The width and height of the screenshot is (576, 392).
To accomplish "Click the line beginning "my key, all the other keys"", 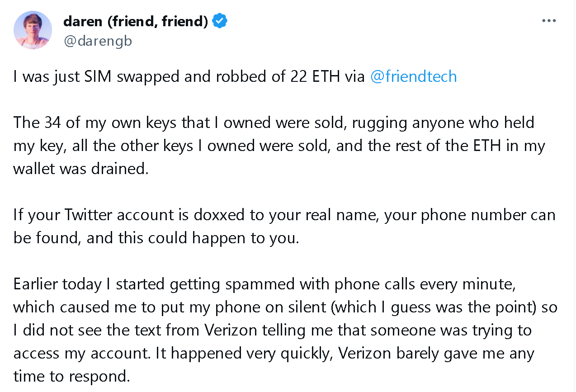I will tap(279, 146).
